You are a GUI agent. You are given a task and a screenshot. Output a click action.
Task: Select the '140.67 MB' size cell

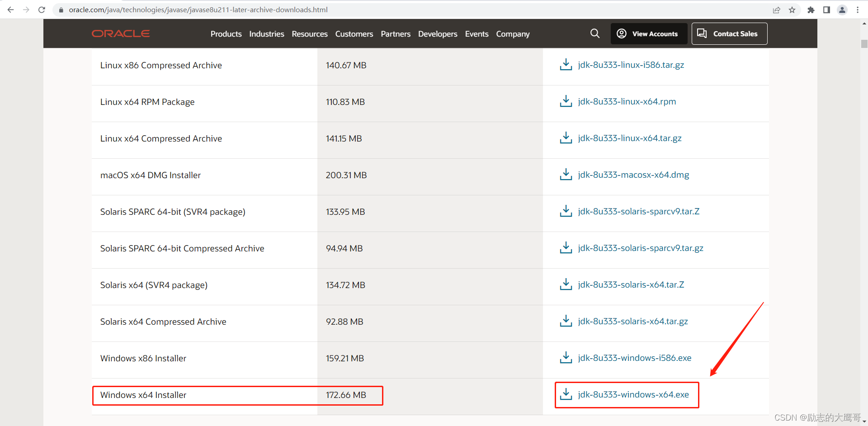tap(346, 65)
